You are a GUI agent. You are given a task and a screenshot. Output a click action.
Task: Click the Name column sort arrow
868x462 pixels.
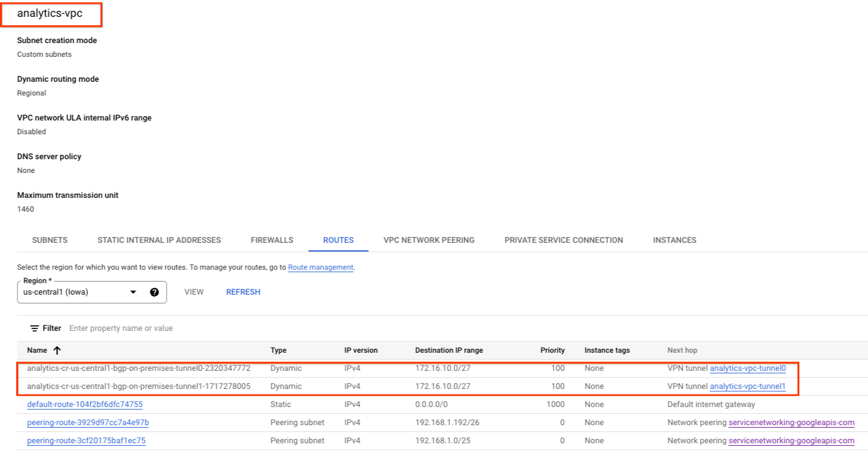(57, 351)
